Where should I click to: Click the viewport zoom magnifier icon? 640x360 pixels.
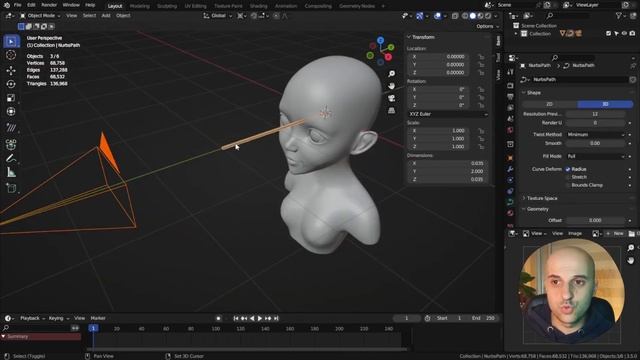click(391, 74)
